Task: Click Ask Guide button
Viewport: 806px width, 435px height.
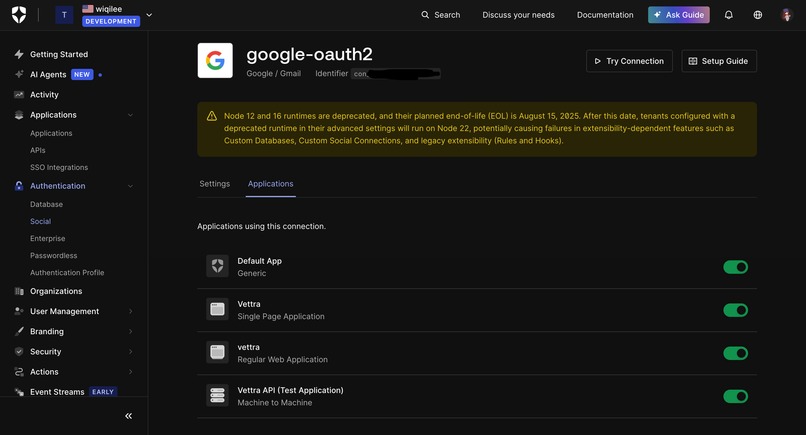Action: point(679,15)
